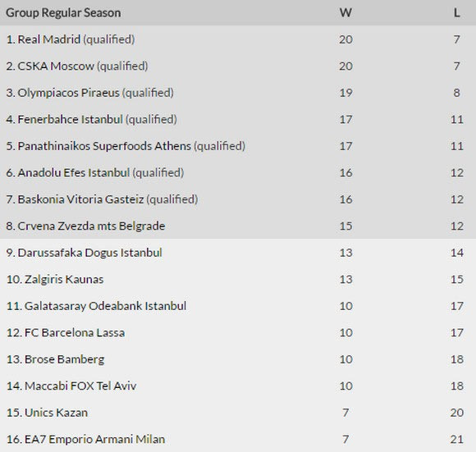Open the CSKA Moscow team entry
The width and height of the screenshot is (476, 452).
point(56,66)
